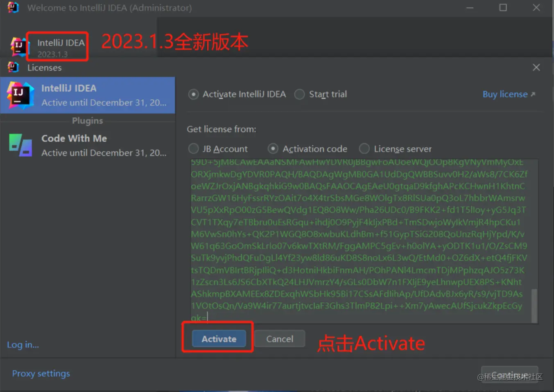Click the IntelliJ IDEA logo in the welcome header

[18, 47]
